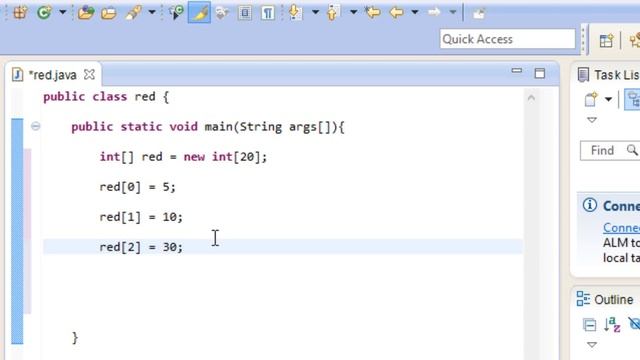Open the Task List view menu triangle
Screen dimensions: 640x360
tap(592, 120)
